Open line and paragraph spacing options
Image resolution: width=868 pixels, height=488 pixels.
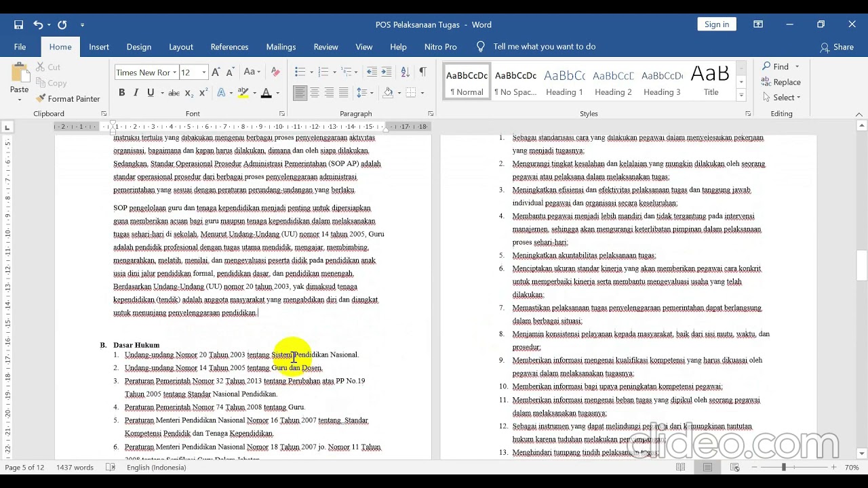click(364, 93)
